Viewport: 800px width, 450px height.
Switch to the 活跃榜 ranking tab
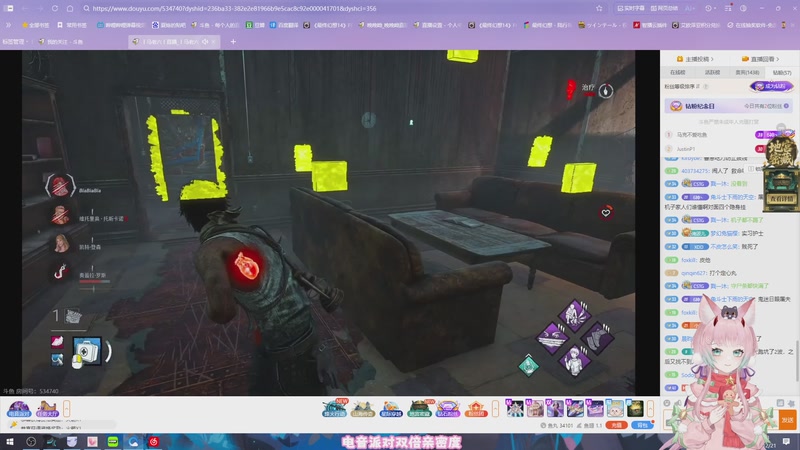click(x=712, y=73)
